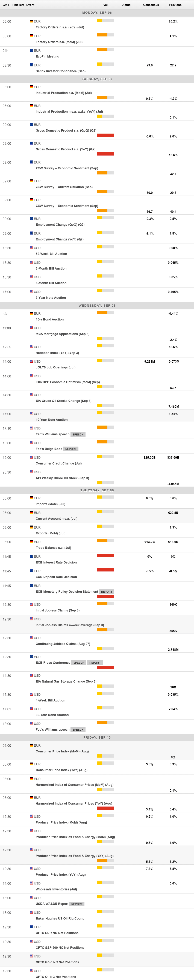Click the EU flag next to EcoFin Meeting
Viewport: 194px width, 980px height.
[31, 50]
